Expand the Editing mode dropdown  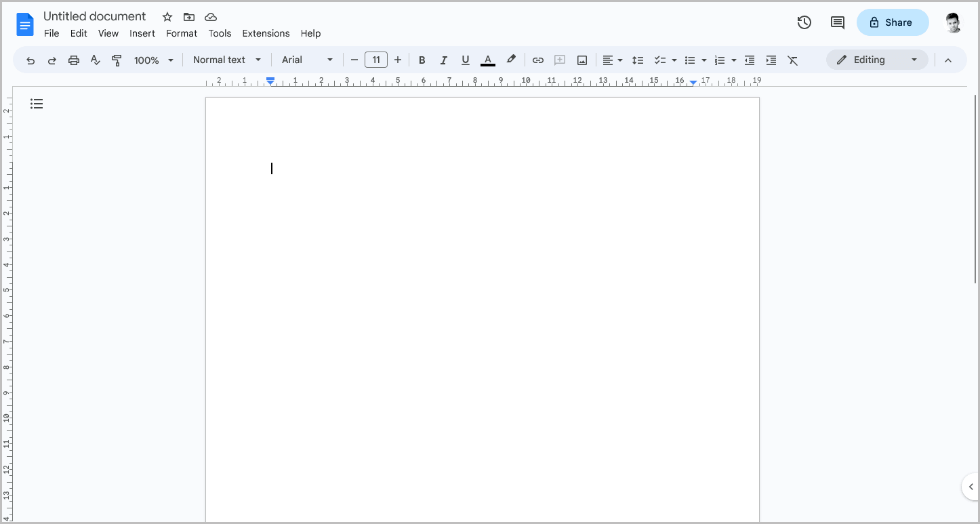tap(914, 60)
